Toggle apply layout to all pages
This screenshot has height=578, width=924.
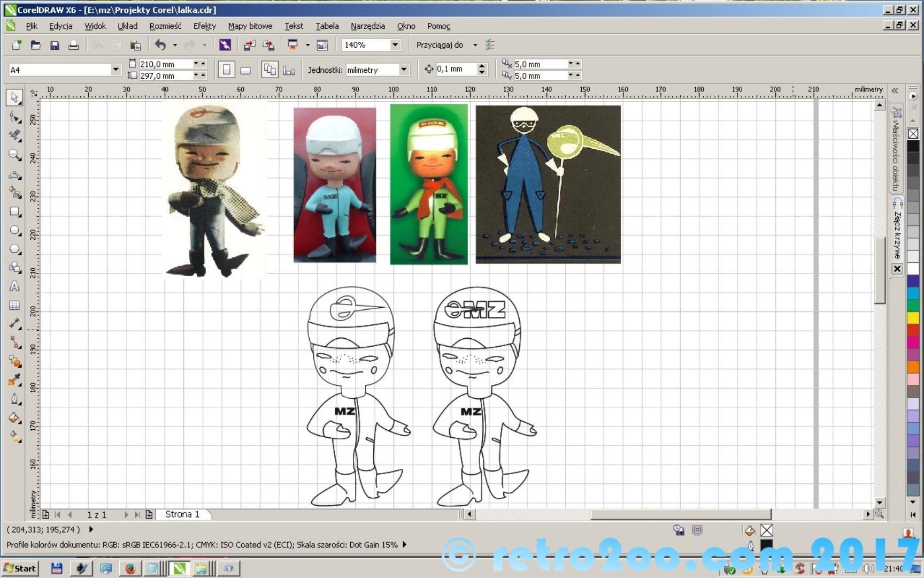coord(269,70)
